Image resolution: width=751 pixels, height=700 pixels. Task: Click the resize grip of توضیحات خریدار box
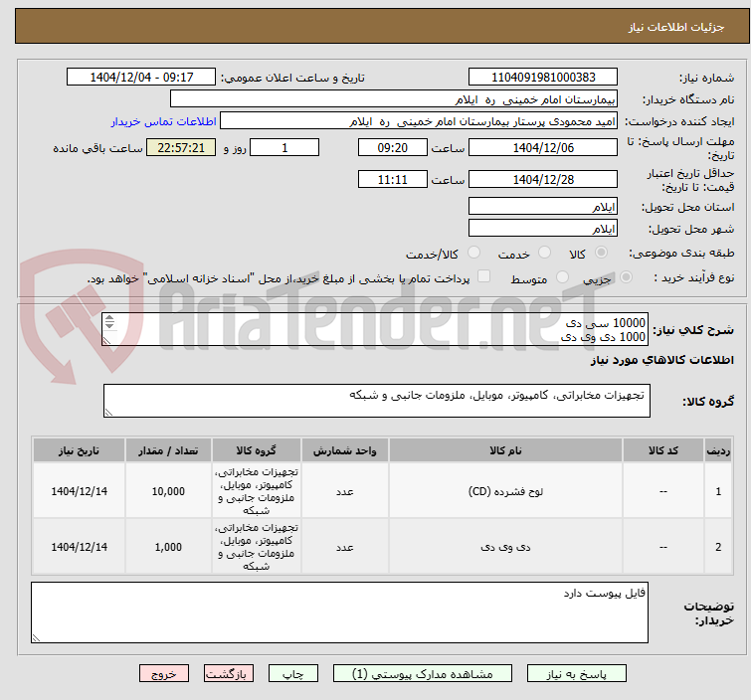(x=36, y=637)
